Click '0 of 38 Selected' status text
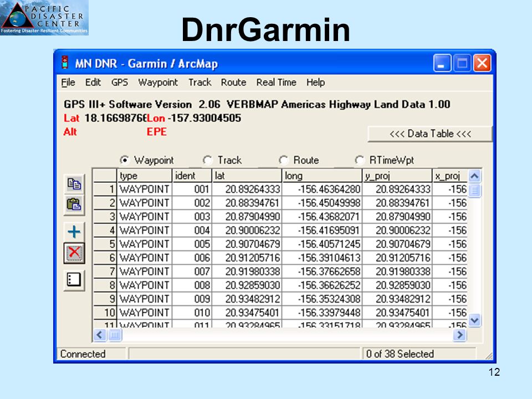532x399 pixels. (x=400, y=354)
